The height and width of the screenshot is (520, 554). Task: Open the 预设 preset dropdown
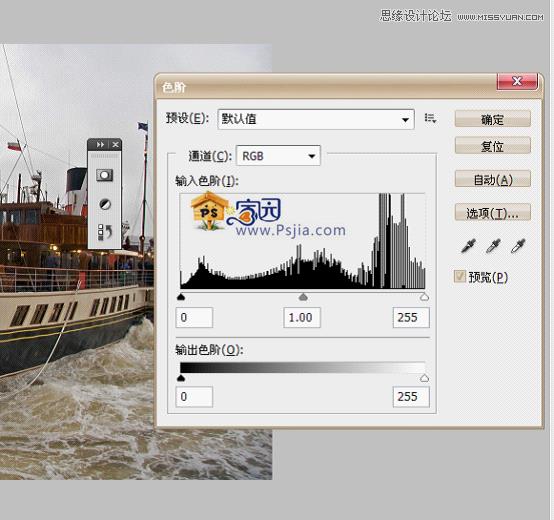pos(316,119)
